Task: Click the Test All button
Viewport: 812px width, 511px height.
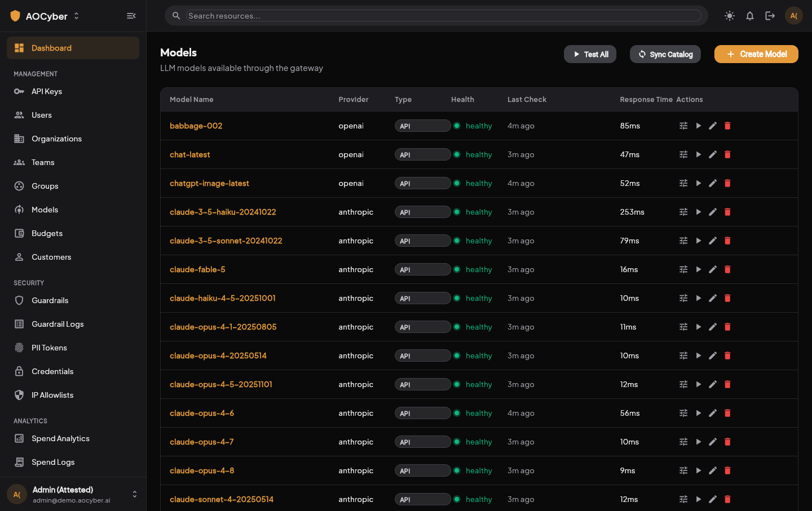Action: [x=590, y=54]
